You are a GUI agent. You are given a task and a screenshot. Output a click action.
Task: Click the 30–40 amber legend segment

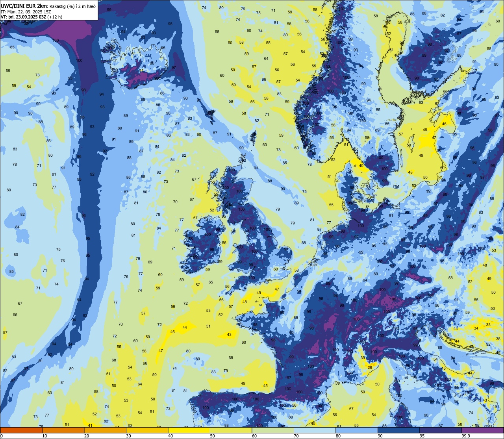[x=147, y=430]
